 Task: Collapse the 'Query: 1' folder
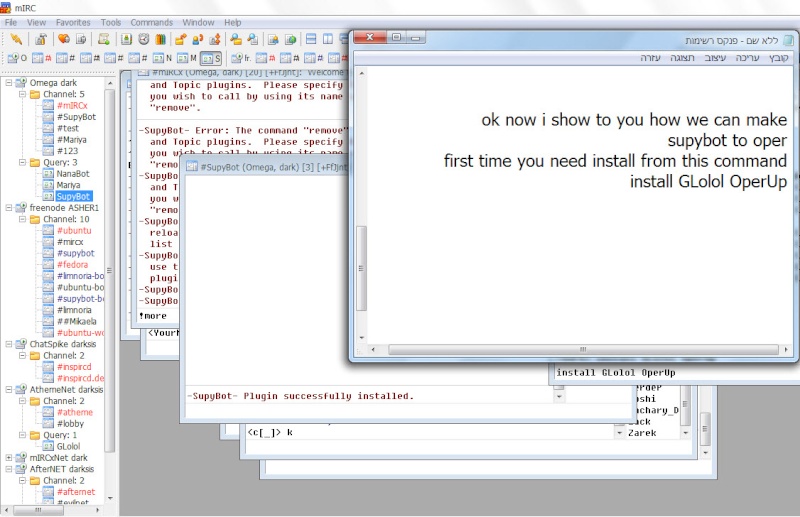(x=22, y=435)
